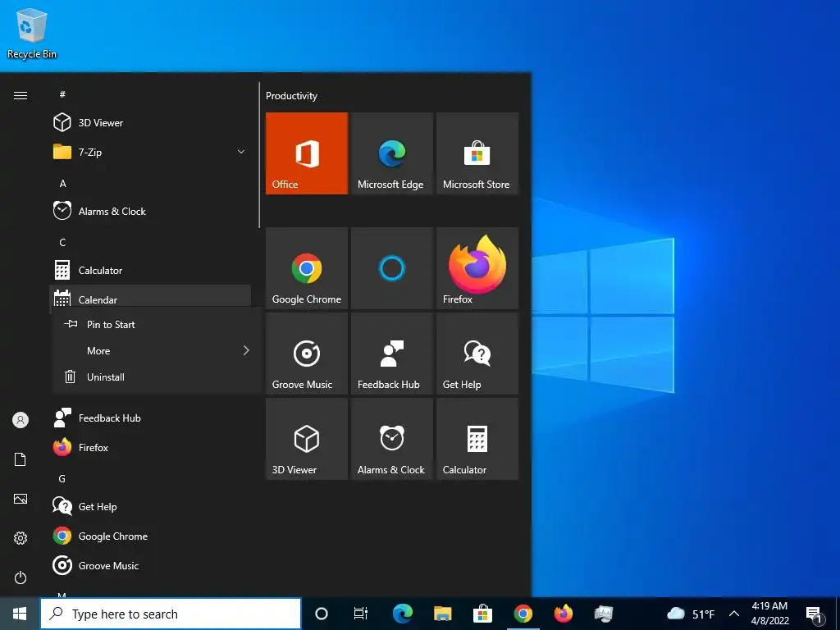Open Firefox from the app list
The height and width of the screenshot is (630, 840).
pos(150,447)
